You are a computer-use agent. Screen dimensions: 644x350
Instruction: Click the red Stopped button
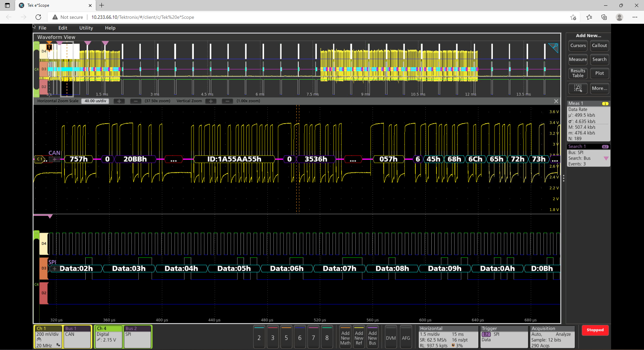(x=595, y=330)
